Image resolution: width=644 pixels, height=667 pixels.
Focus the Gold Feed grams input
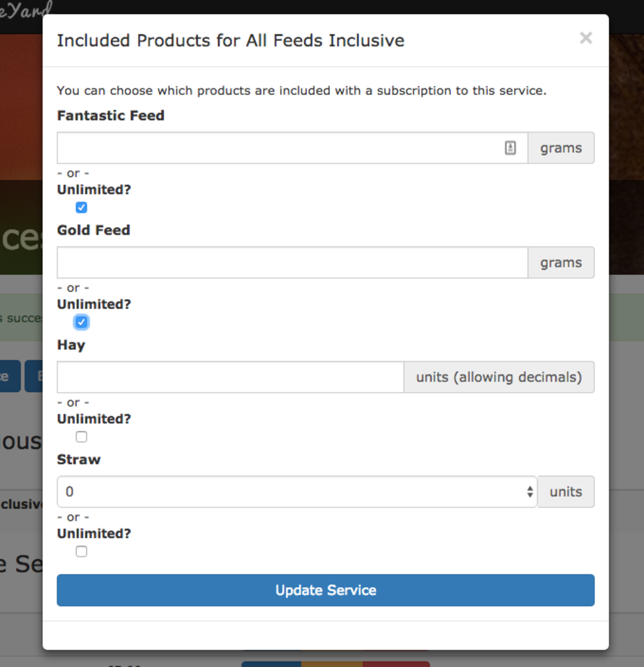pyautogui.click(x=292, y=262)
